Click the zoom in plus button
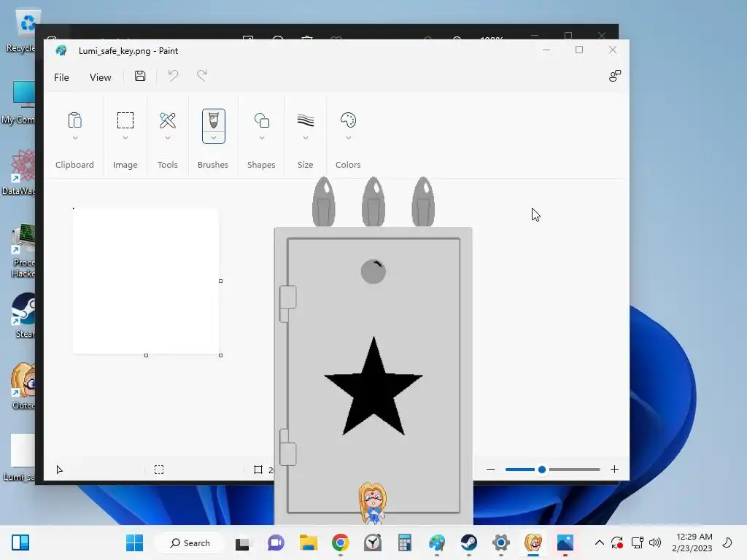Image resolution: width=747 pixels, height=560 pixels. coord(614,470)
